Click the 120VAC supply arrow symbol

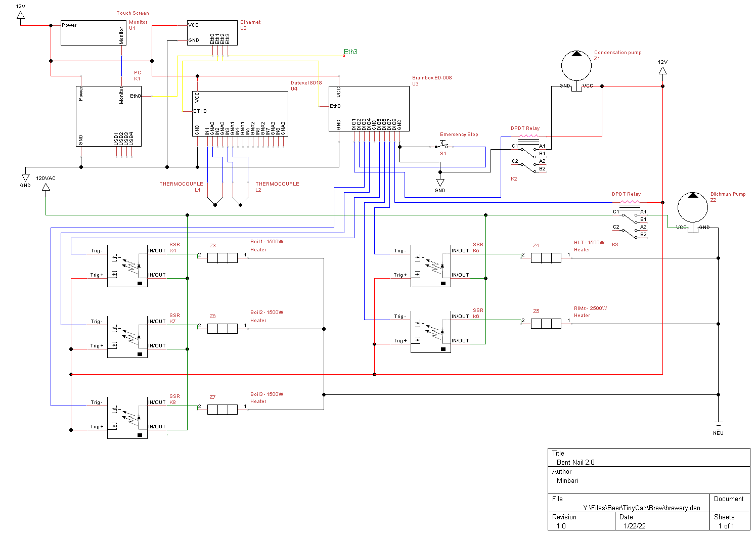46,187
